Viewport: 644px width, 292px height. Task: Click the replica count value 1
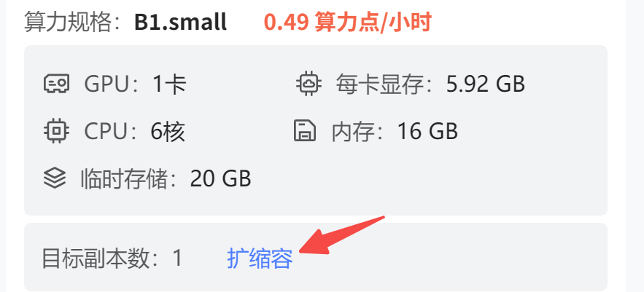coord(177,259)
